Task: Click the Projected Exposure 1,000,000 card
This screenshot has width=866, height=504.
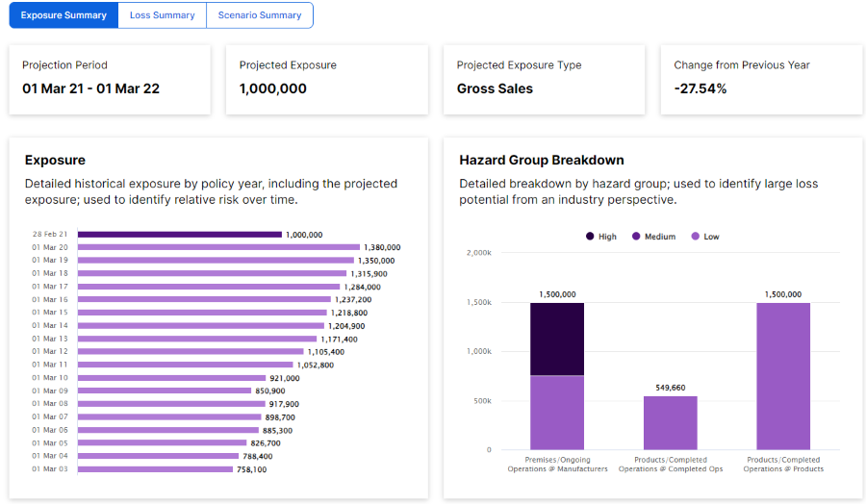Action: [326, 79]
